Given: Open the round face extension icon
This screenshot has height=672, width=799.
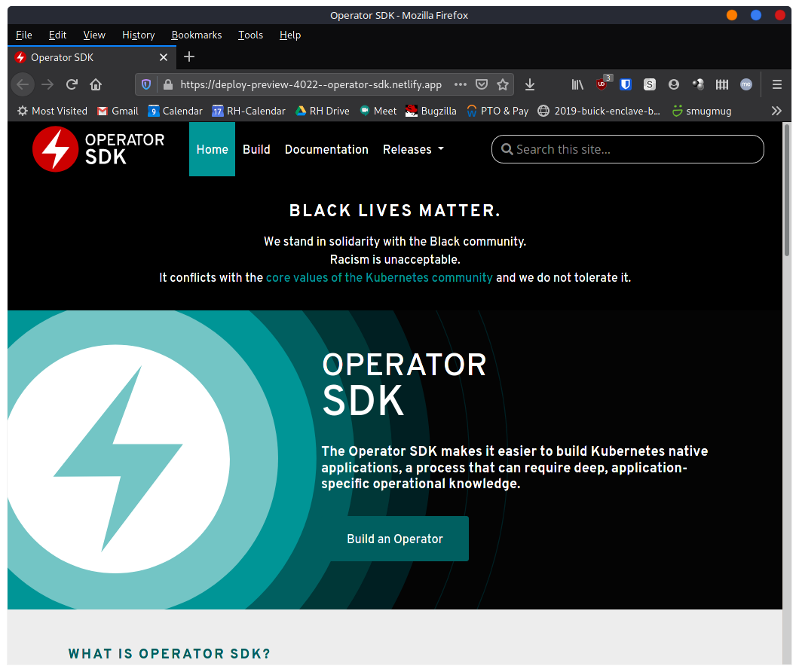Looking at the screenshot, I should tap(674, 84).
